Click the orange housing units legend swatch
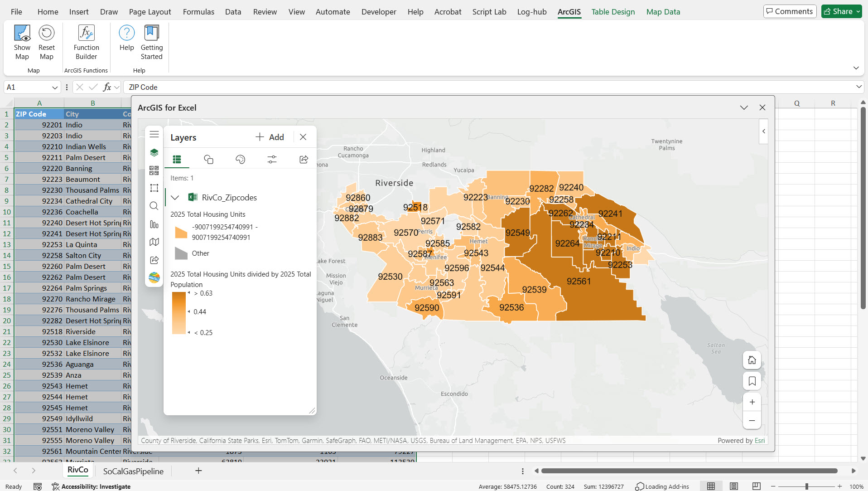 tap(181, 232)
